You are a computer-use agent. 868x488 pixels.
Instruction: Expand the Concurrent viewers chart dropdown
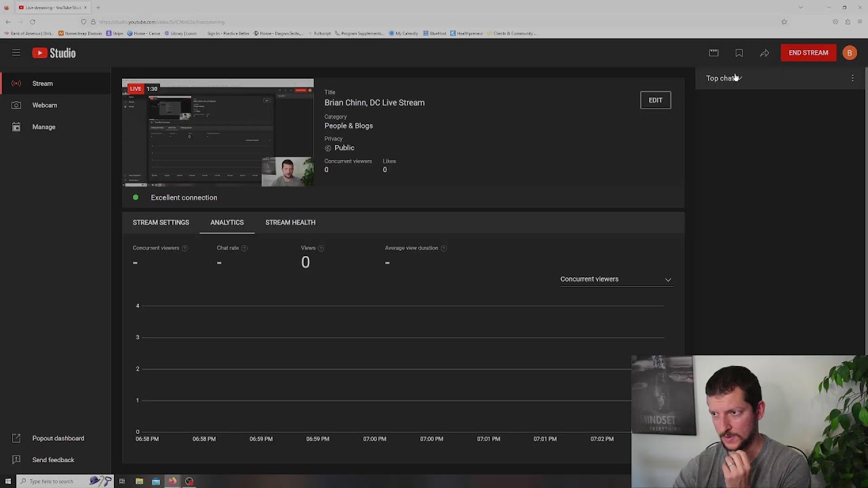[616, 279]
